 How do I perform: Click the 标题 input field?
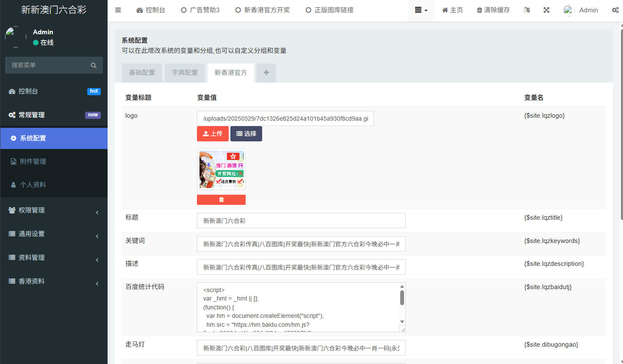point(301,221)
